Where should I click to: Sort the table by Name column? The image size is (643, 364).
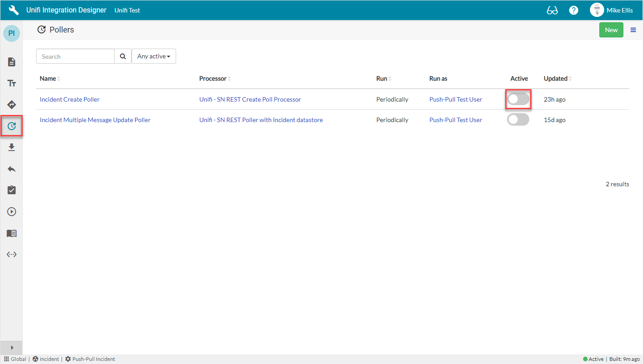click(x=48, y=79)
